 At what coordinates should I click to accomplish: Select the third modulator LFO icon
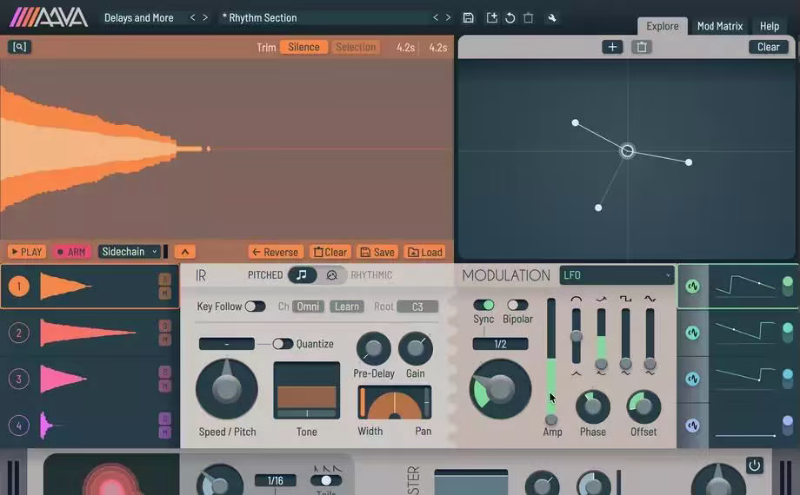point(692,379)
